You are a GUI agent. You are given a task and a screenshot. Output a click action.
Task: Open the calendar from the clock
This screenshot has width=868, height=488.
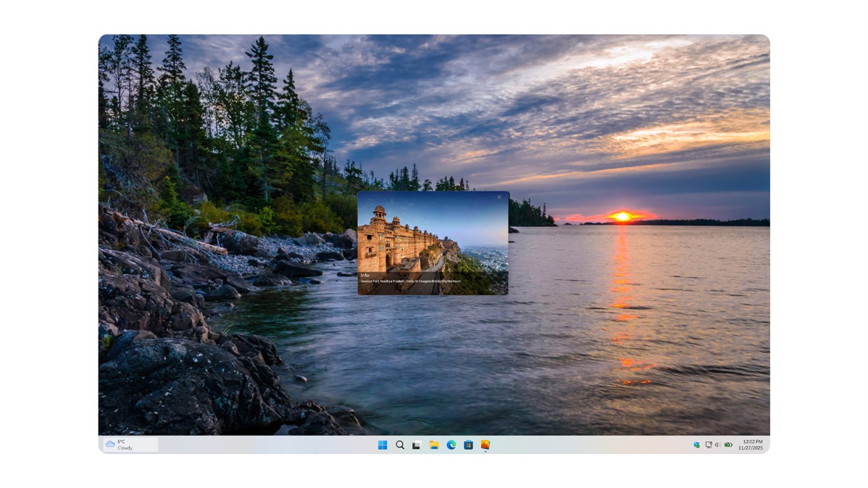751,444
